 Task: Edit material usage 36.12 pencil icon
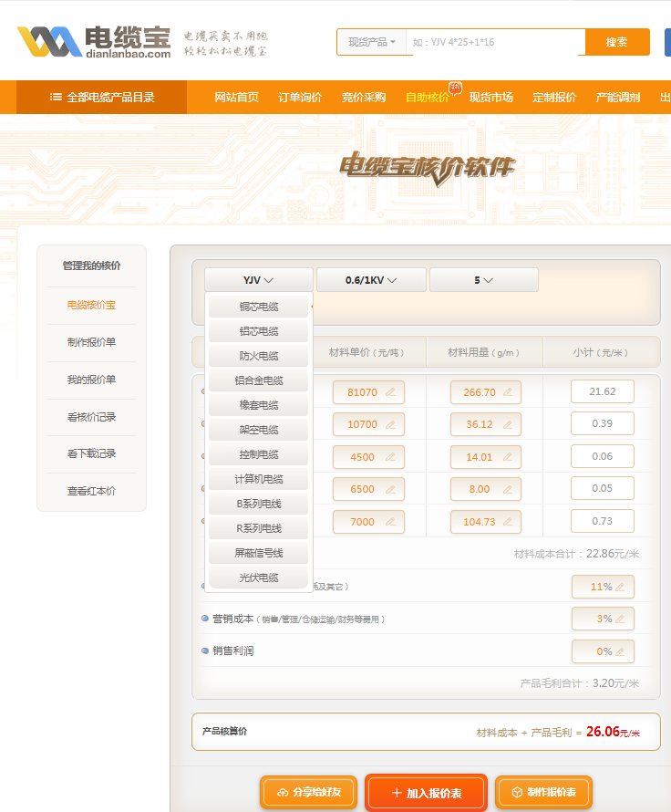coord(508,424)
